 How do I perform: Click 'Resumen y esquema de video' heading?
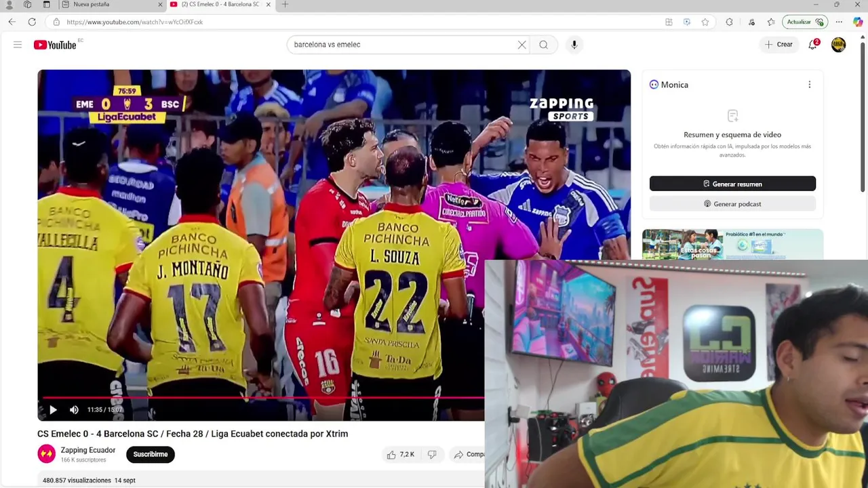(732, 135)
